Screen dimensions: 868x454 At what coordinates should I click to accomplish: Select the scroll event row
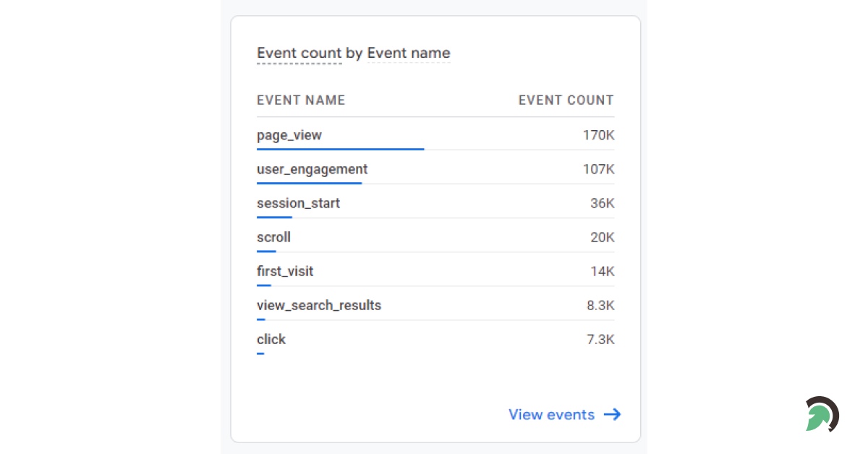(273, 237)
